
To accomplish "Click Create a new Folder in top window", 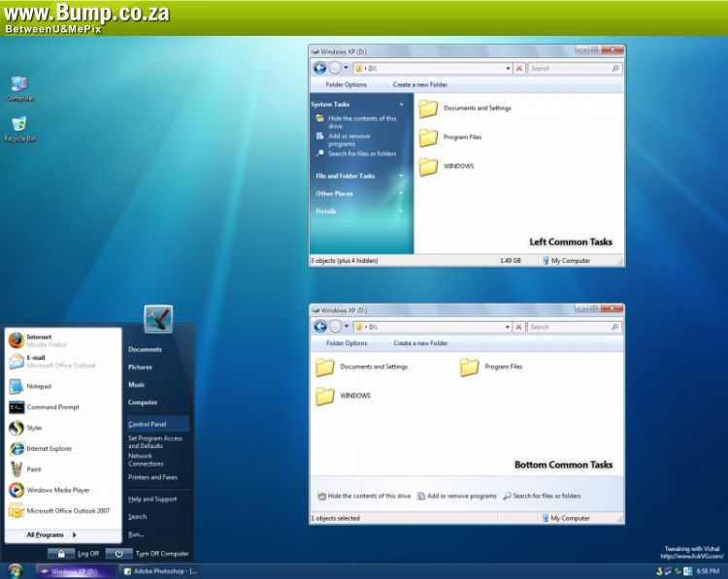I will [x=420, y=84].
